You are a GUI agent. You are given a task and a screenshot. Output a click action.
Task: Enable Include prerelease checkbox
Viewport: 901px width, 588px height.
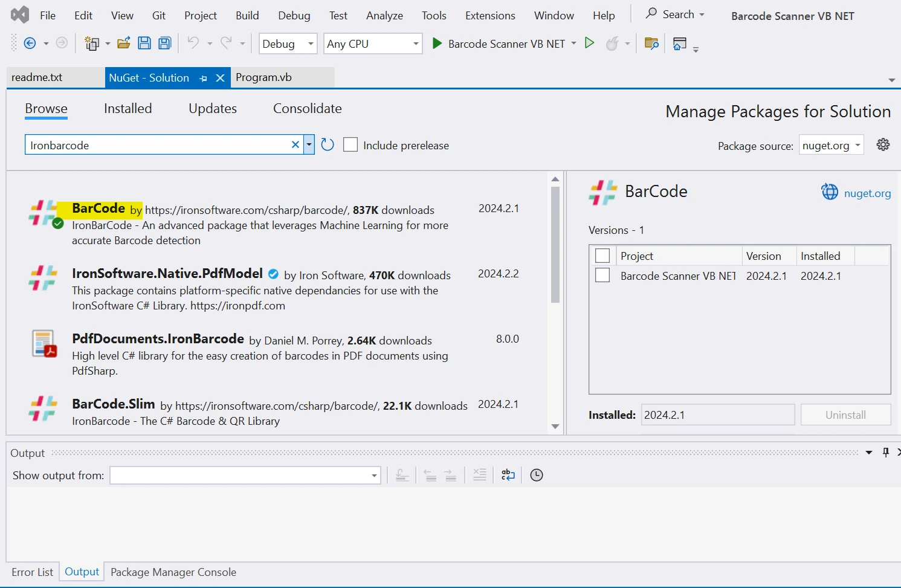point(350,145)
